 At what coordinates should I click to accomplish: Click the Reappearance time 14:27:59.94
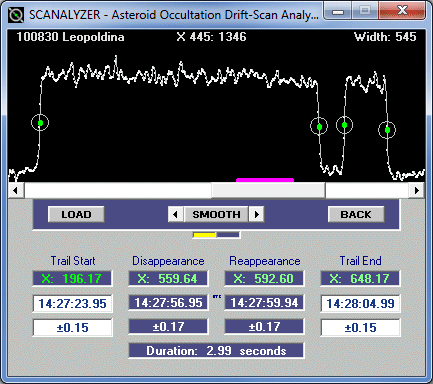click(264, 303)
